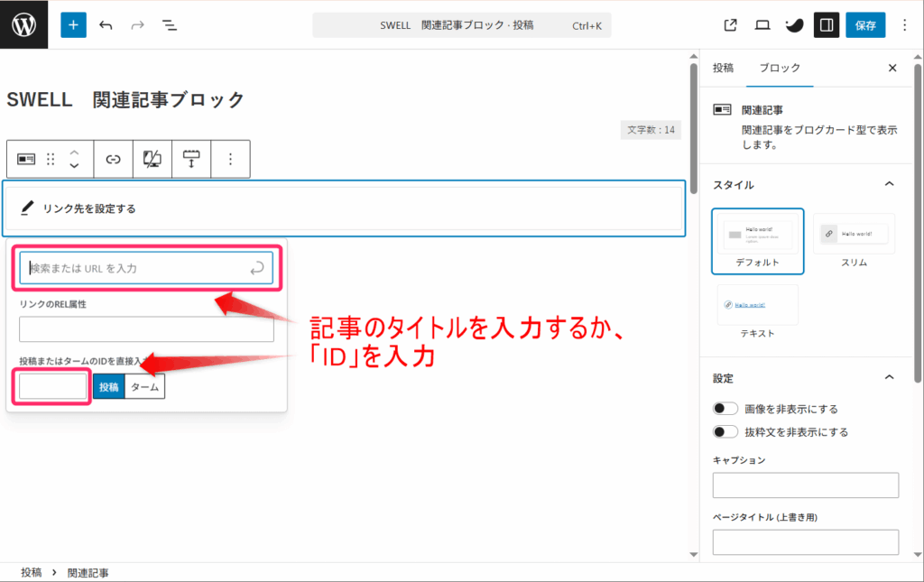Undo the last change

pos(106,24)
